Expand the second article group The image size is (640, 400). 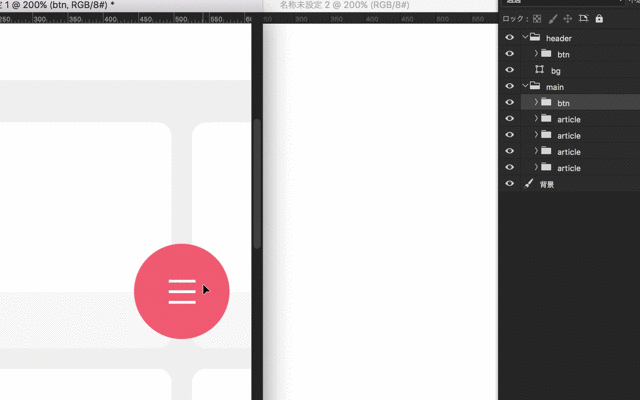pos(536,135)
